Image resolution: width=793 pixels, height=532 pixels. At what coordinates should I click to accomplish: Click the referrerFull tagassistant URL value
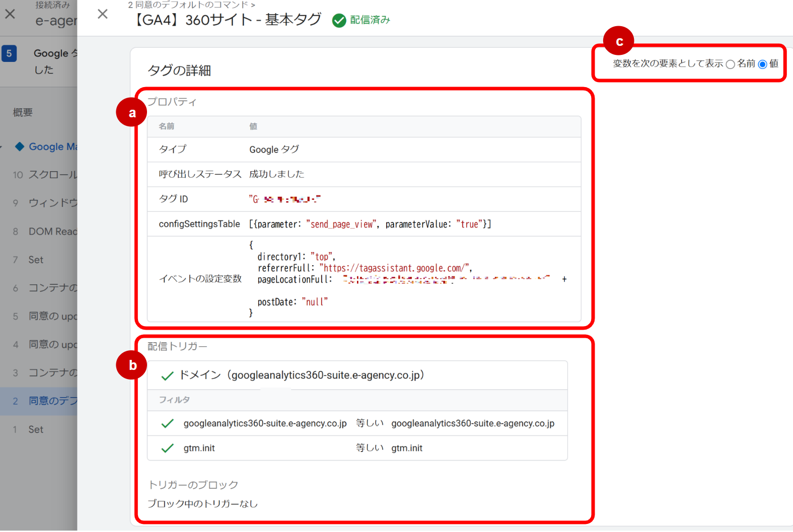tap(396, 268)
